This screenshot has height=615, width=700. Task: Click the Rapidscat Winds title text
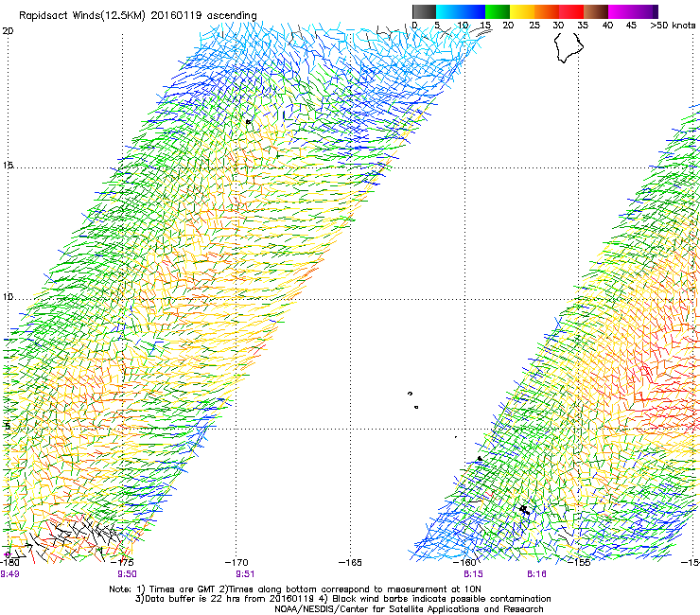(137, 16)
